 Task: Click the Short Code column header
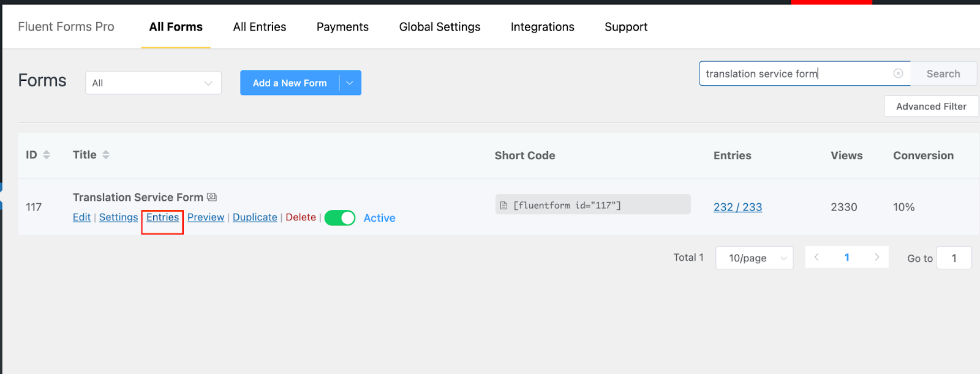pos(525,155)
